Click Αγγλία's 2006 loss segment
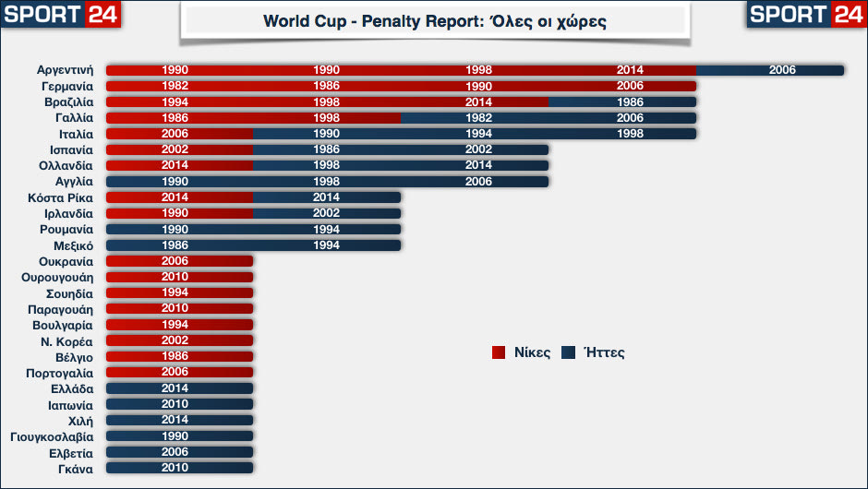The height and width of the screenshot is (489, 868). [478, 182]
